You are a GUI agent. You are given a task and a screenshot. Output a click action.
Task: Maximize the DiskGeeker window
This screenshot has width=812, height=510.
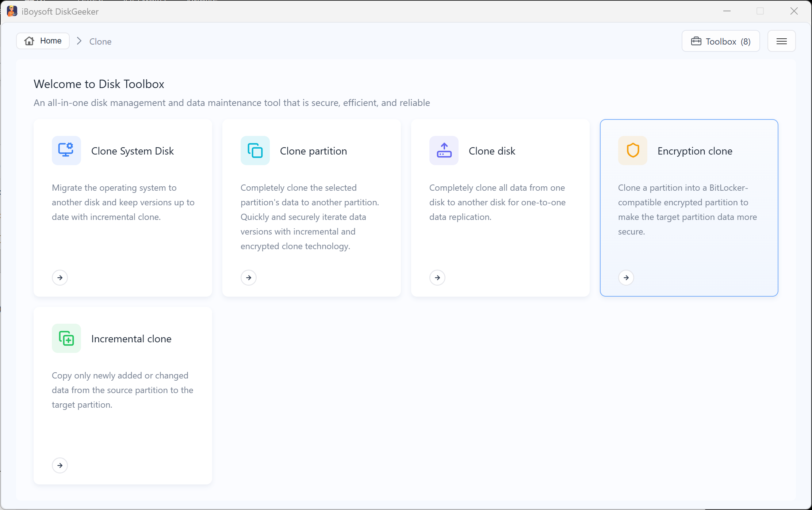760,11
